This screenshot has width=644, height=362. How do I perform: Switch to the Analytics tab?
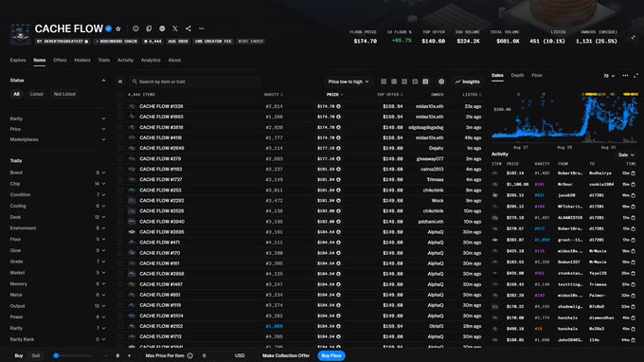point(151,61)
